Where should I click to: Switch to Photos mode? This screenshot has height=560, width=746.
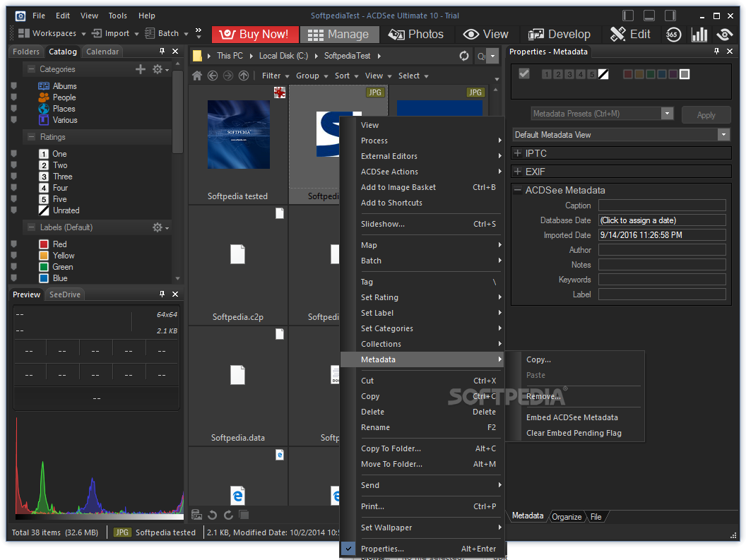(416, 35)
